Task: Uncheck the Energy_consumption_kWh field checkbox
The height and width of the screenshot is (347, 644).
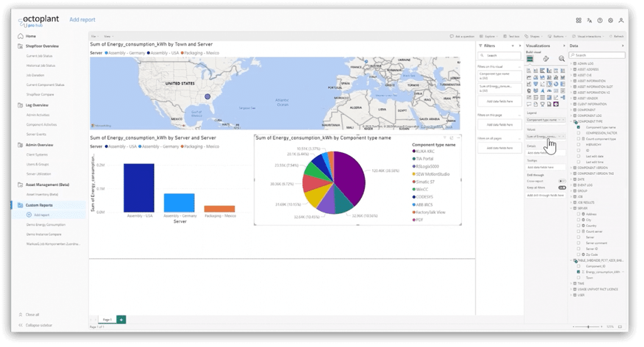Action: 579,272
